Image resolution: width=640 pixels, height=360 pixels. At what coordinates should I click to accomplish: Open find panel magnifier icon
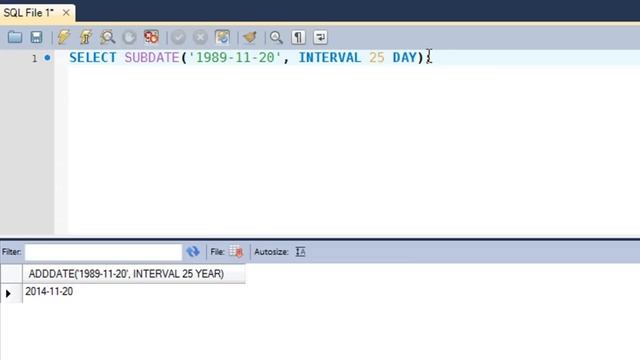pos(276,38)
